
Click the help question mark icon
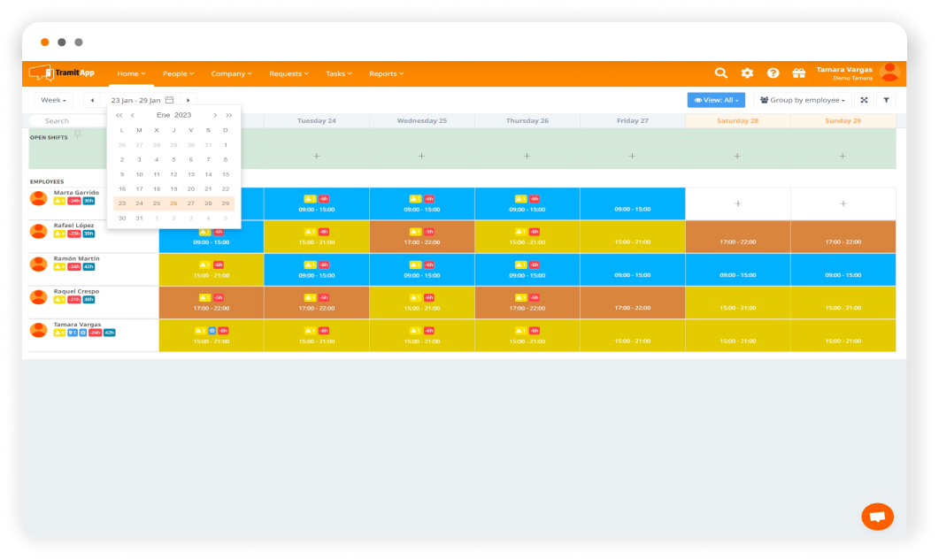pyautogui.click(x=773, y=73)
